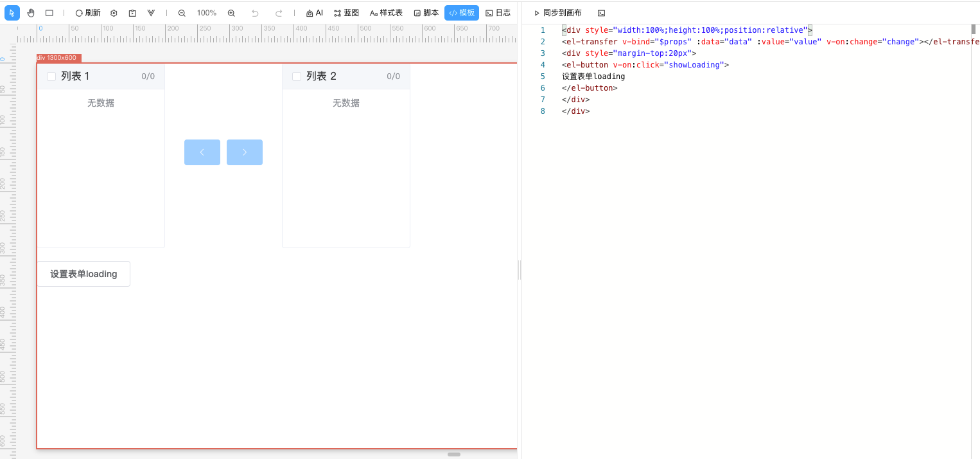Select the arrow pointer tool
The height and width of the screenshot is (459, 980).
pos(12,12)
